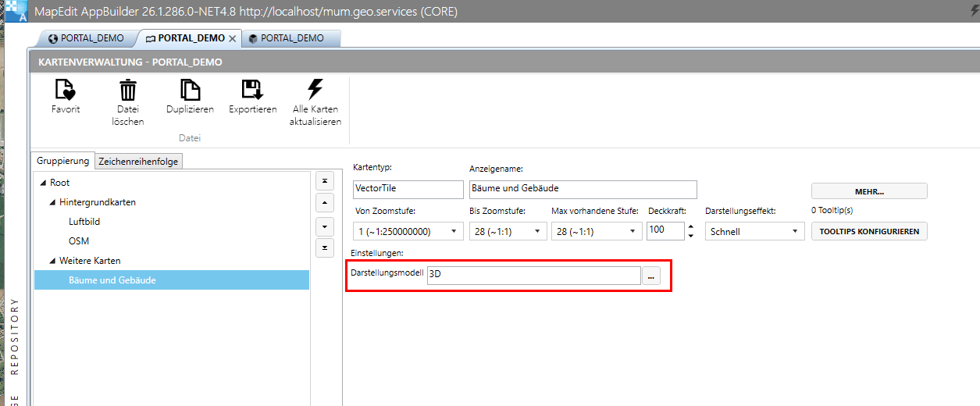Move the layer one position up
This screenshot has height=406, width=980.
click(323, 204)
